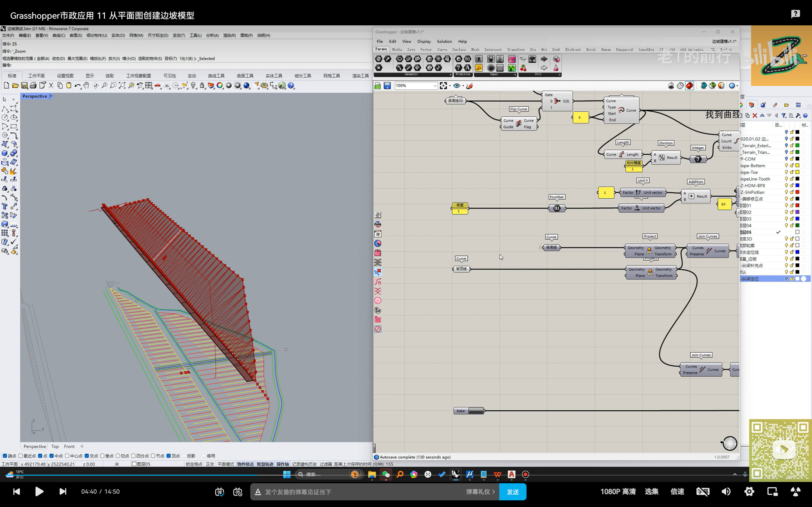Viewport: 812px width, 507px height.
Task: Click the Grasshopper save file icon
Action: point(387,86)
